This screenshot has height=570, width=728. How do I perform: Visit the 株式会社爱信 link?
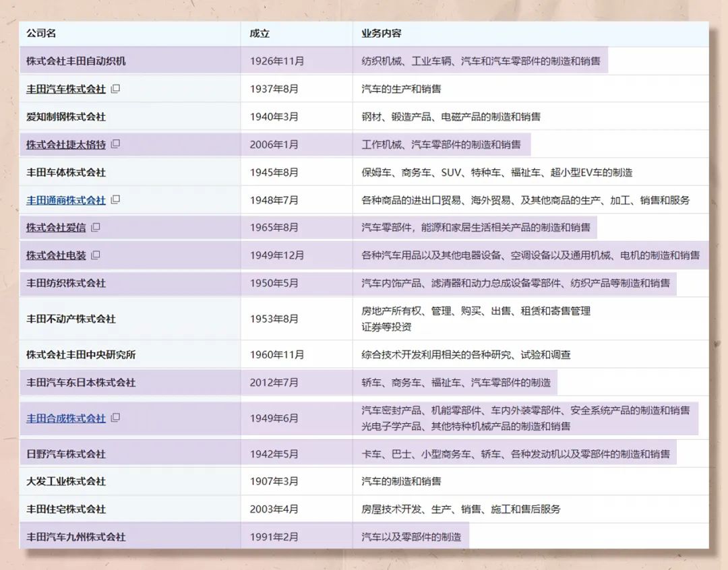pyautogui.click(x=56, y=228)
